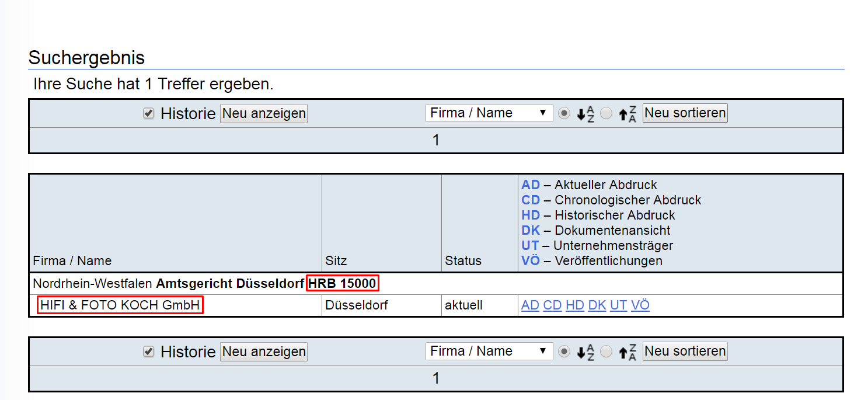Open the CD link in the result row
Viewport: 868px width, 400px height.
[553, 305]
